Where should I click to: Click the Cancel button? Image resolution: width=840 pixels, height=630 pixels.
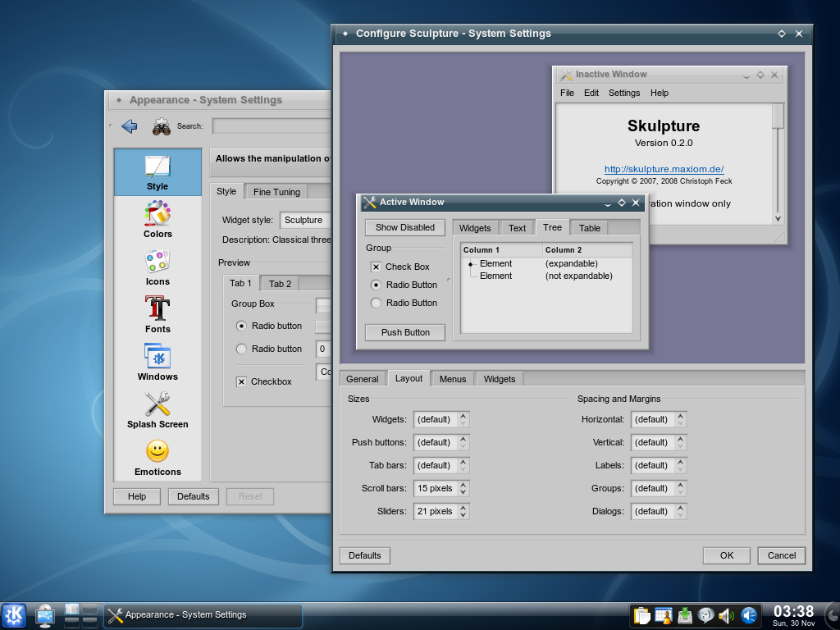pos(781,555)
